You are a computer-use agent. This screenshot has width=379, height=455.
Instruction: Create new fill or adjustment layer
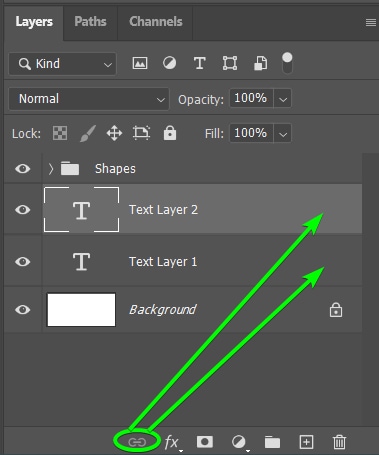(239, 442)
